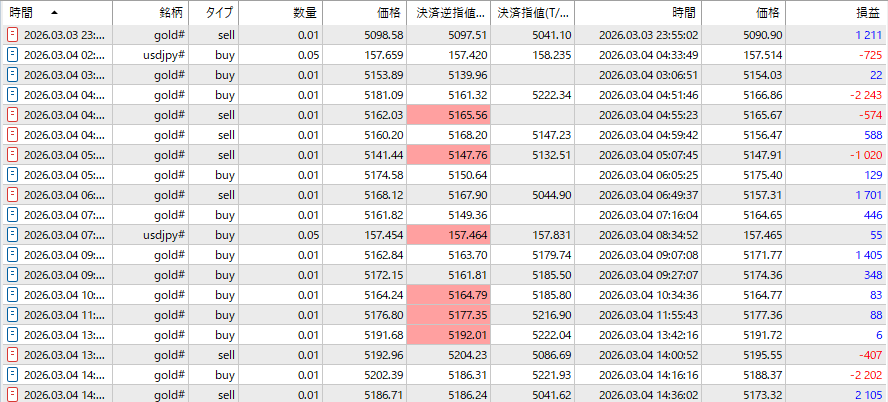Select the icon of gold sell at 5168.12
Image resolution: width=888 pixels, height=402 pixels.
pyautogui.click(x=13, y=195)
